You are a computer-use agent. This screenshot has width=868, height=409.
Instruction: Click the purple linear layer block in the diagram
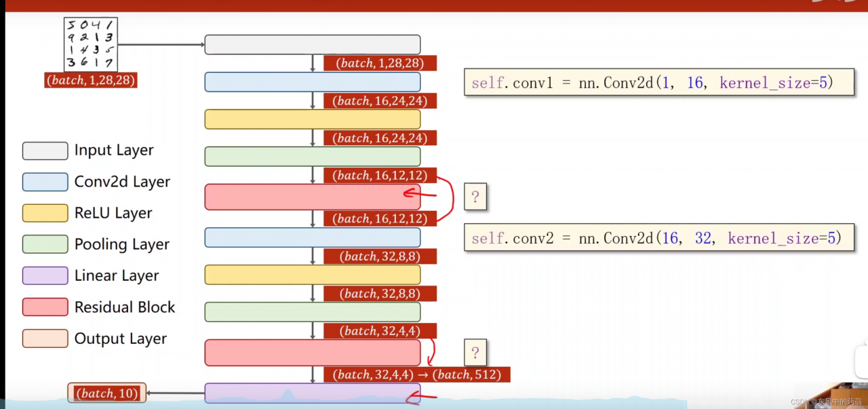click(313, 393)
